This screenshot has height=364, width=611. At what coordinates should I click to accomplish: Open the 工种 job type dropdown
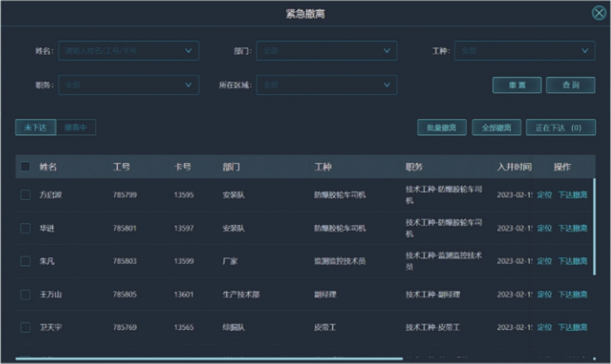[524, 51]
